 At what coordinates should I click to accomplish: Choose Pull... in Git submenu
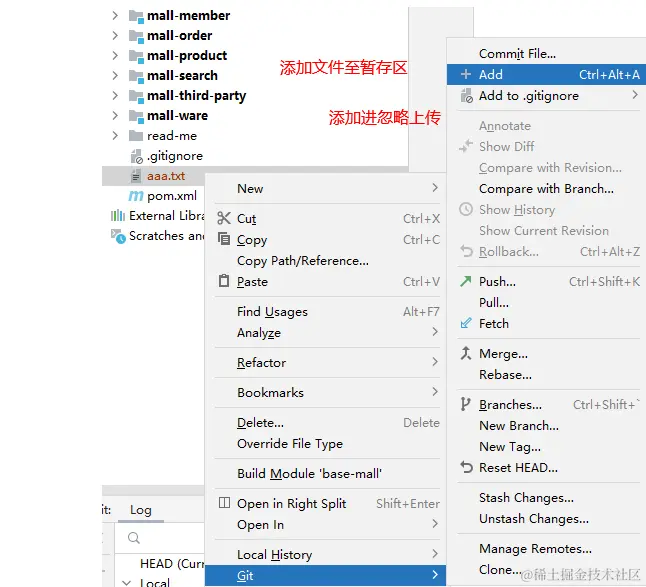546,302
